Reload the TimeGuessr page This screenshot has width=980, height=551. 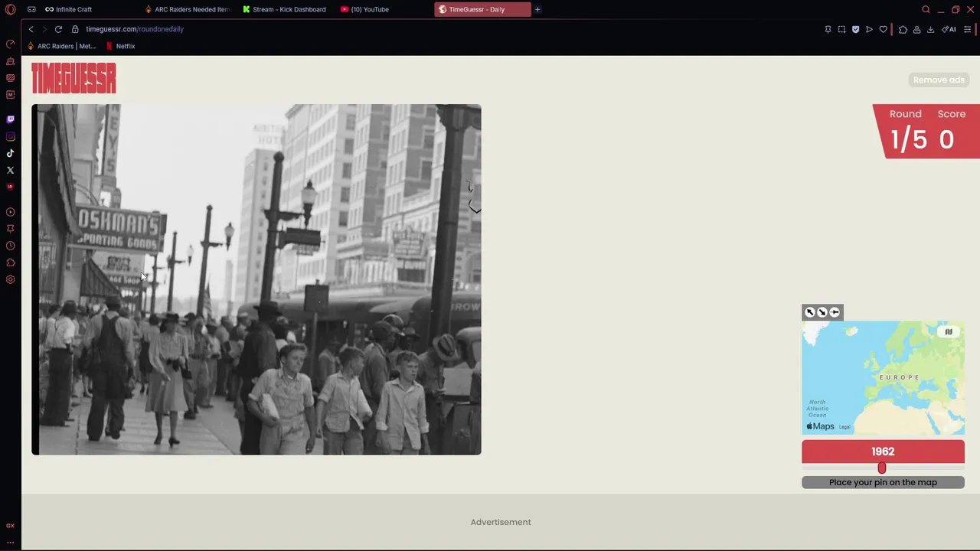pos(58,29)
